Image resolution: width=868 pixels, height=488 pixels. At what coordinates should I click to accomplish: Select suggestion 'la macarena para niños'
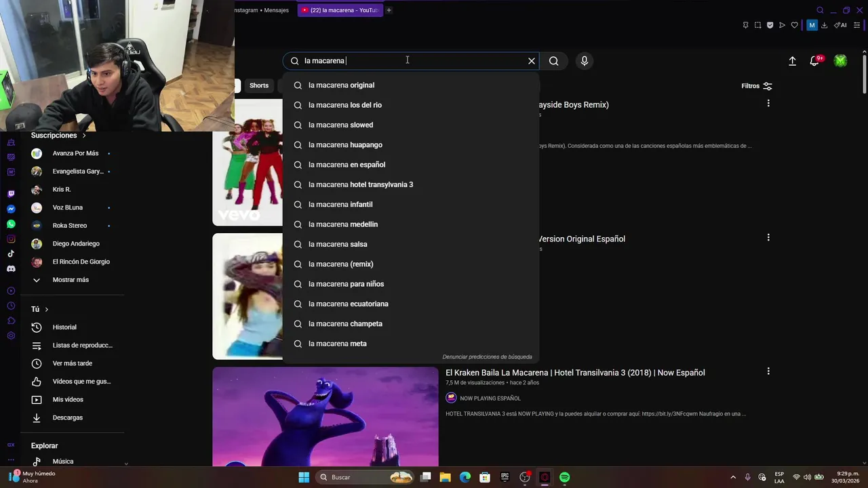click(411, 284)
